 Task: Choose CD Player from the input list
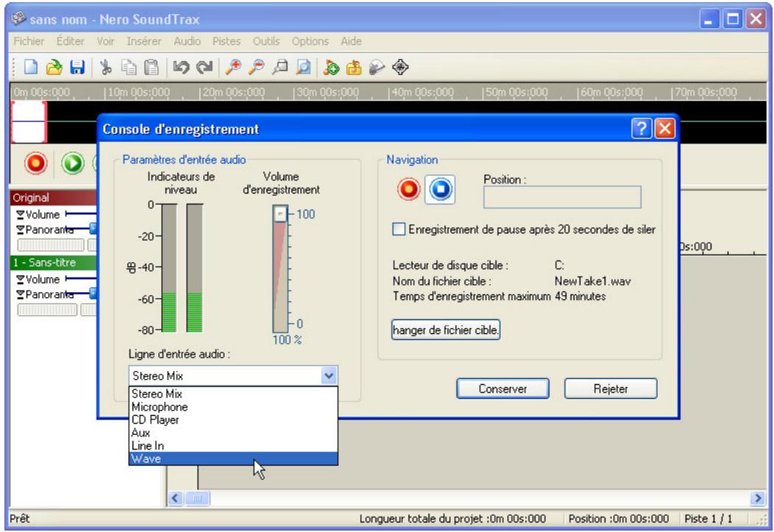pos(233,419)
